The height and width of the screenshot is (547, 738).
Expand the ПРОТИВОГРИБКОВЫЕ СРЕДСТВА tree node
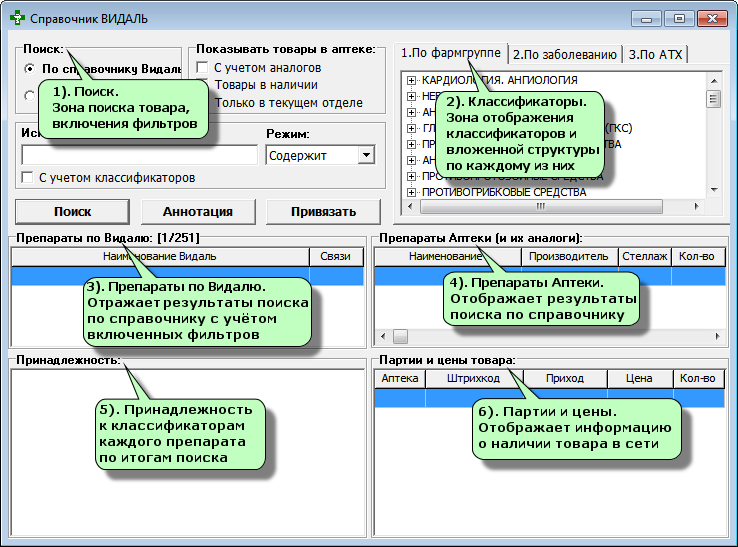pyautogui.click(x=411, y=192)
